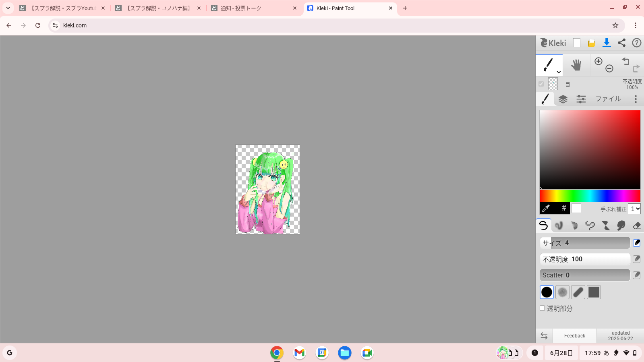Open Google Meet from the shelf
Screen dimensions: 644x362
tap(367, 353)
